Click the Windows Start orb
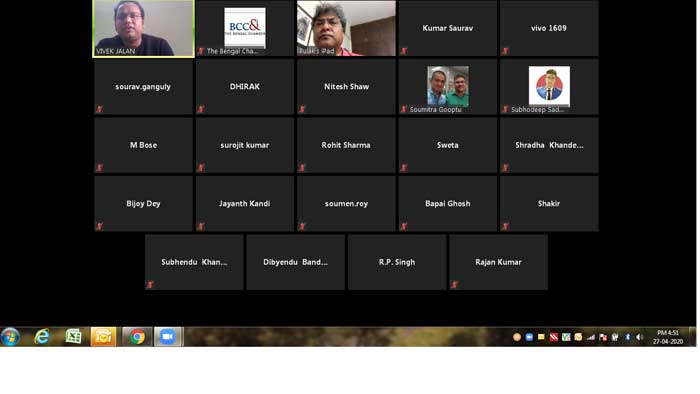The image size is (700, 394). click(x=10, y=337)
